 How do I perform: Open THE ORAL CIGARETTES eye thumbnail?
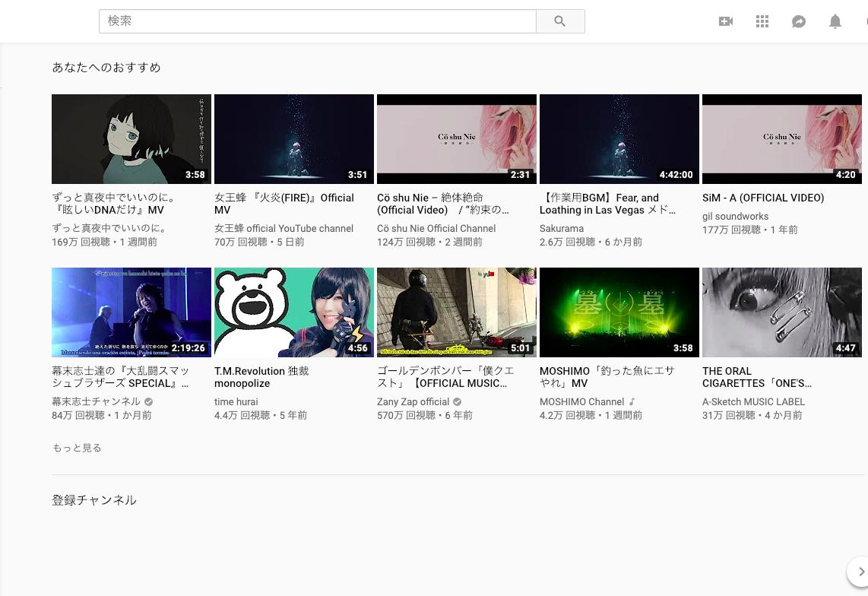(x=781, y=312)
